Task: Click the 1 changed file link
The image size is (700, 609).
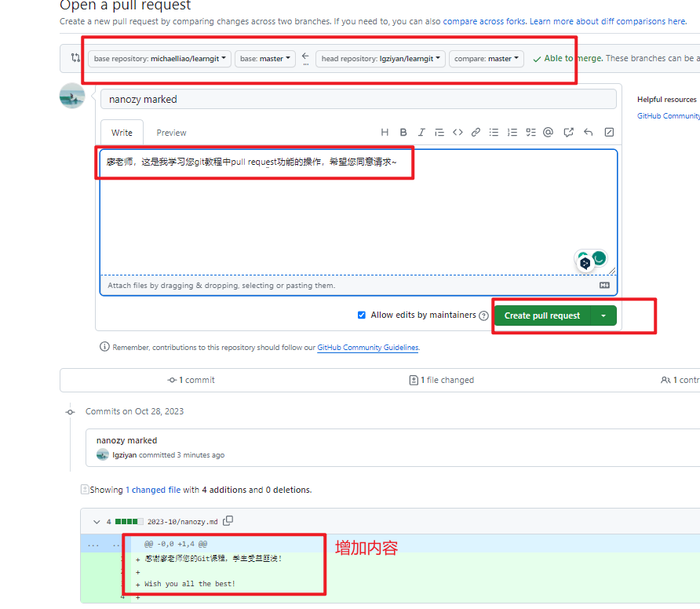Action: tap(153, 490)
